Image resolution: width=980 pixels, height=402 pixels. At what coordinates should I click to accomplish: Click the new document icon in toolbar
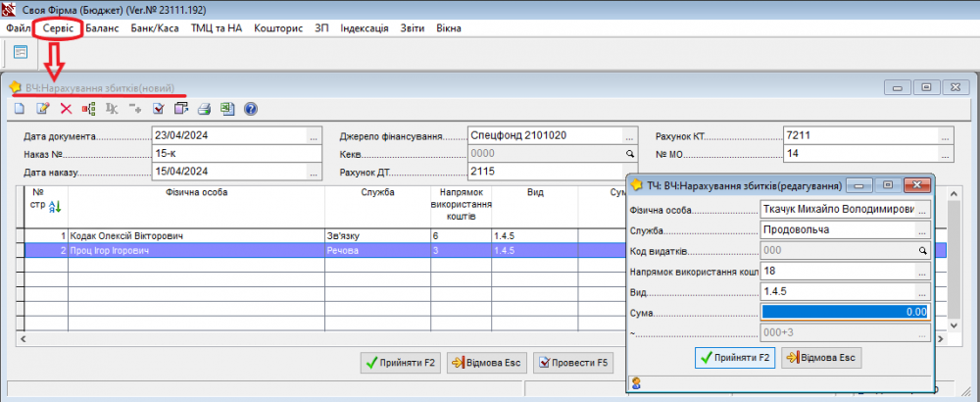click(x=18, y=109)
